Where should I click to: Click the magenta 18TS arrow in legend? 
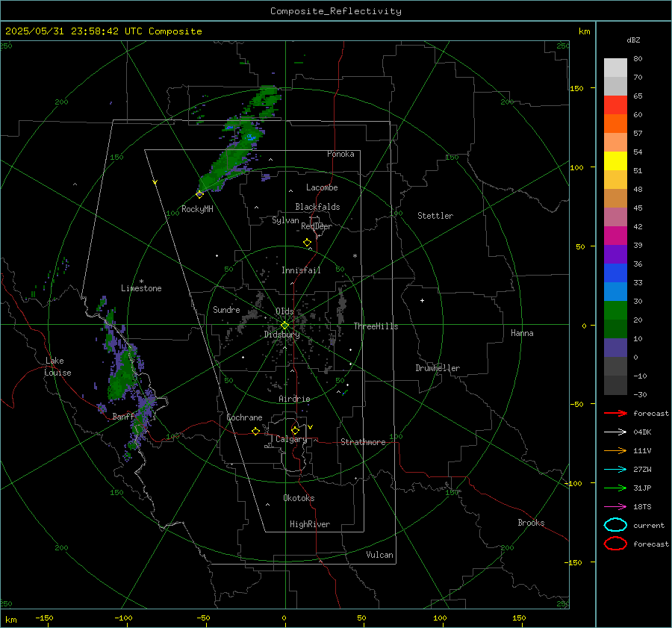coord(616,507)
